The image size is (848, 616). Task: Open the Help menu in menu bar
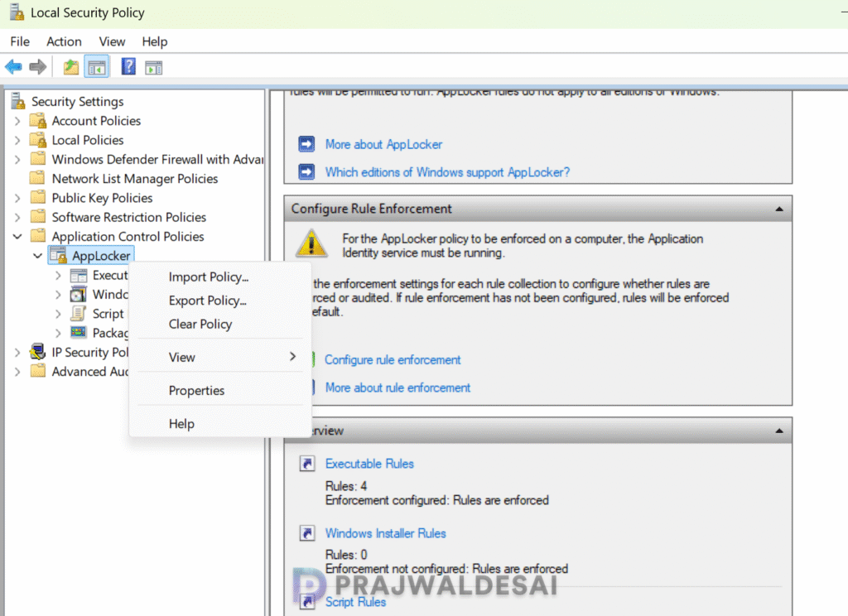pyautogui.click(x=155, y=41)
